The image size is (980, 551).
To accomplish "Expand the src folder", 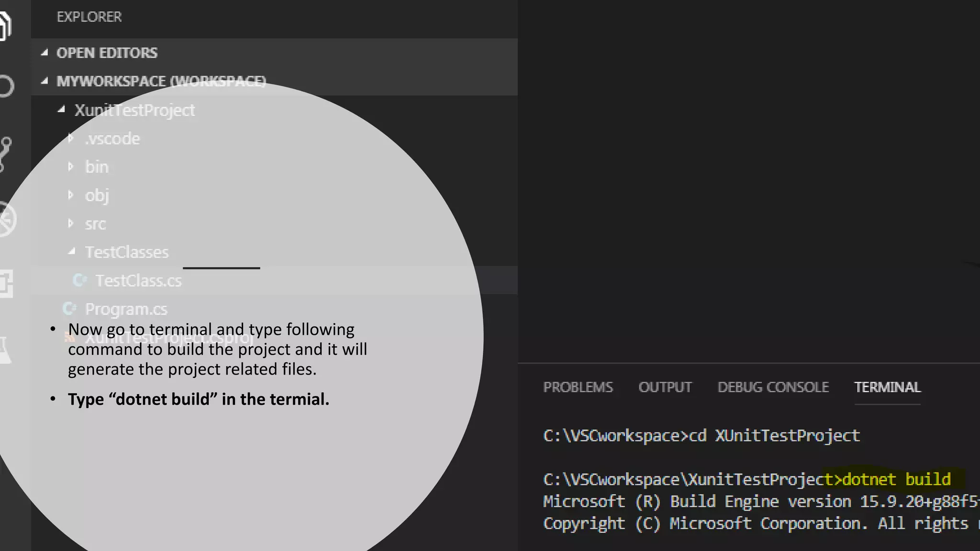I will tap(95, 224).
